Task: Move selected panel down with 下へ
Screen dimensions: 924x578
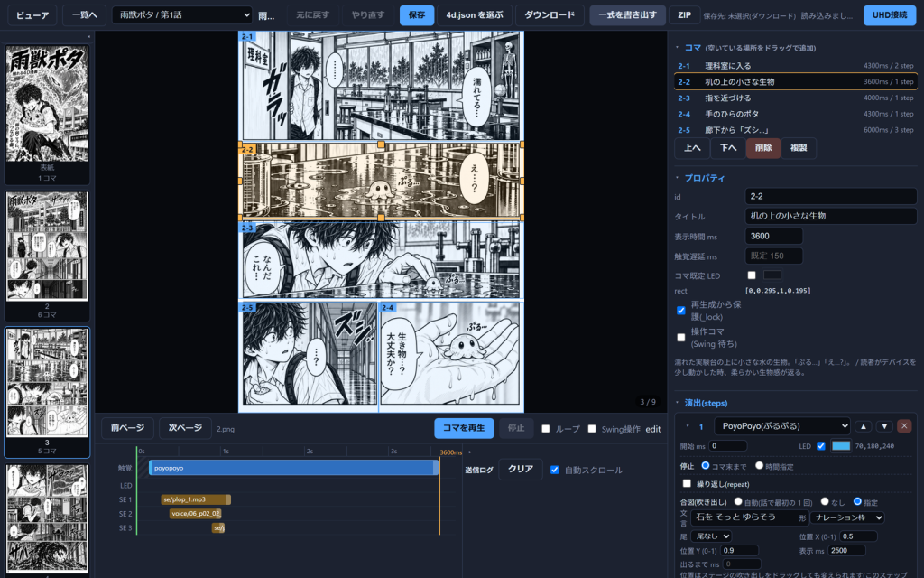Action: click(728, 147)
